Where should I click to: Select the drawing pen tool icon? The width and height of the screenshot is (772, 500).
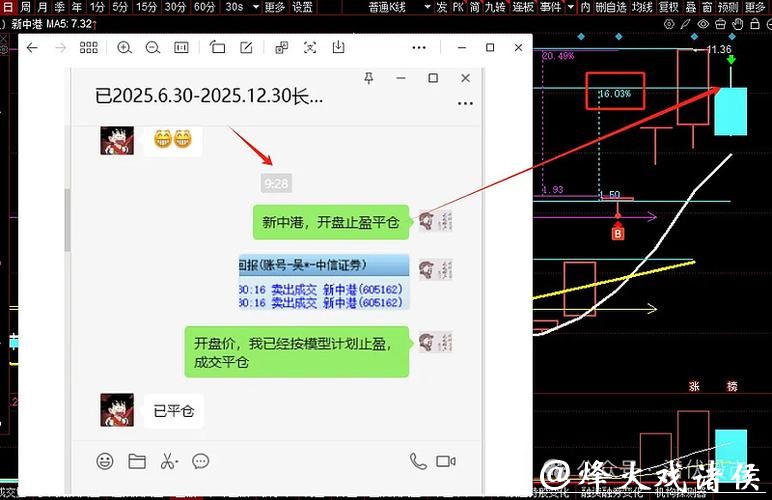[685, 24]
